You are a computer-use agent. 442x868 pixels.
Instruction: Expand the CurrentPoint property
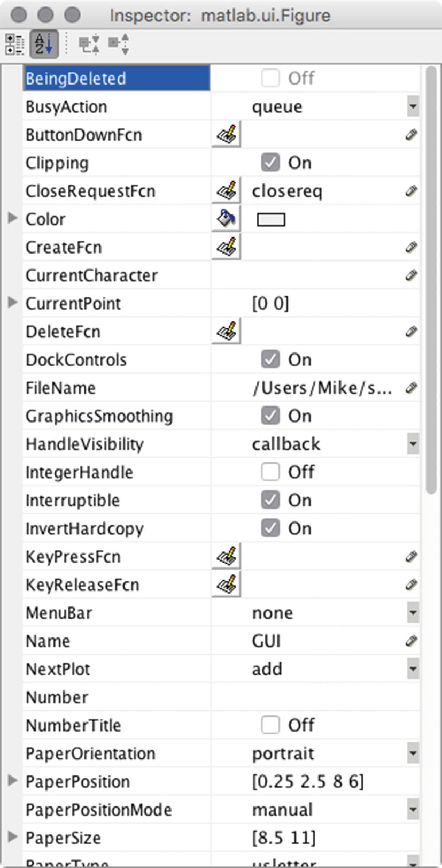(12, 303)
